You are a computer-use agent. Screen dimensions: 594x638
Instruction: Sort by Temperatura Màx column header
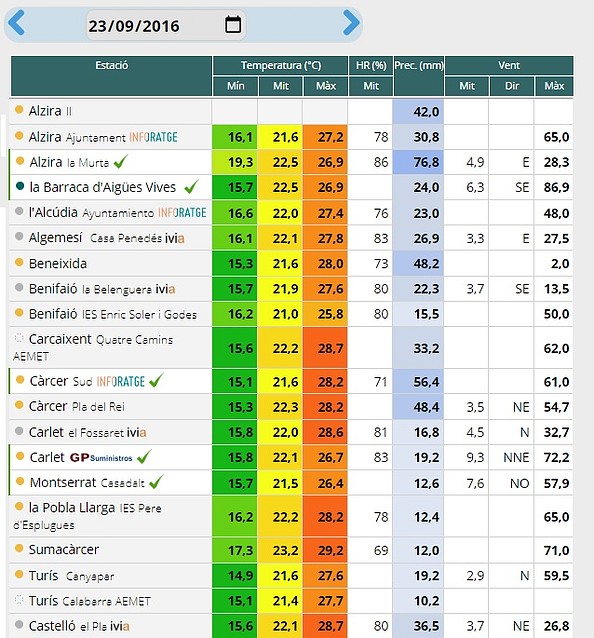325,86
